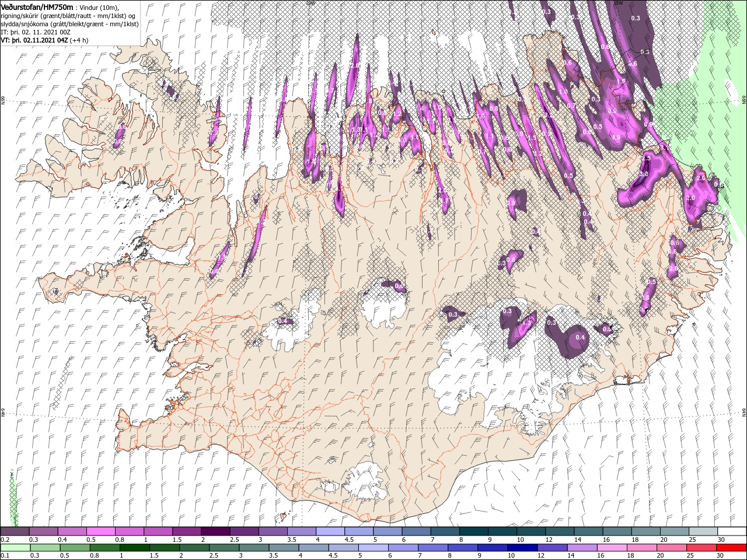Pick the white final swatch of the snow legend
Image resolution: width=747 pixels, height=560 pixels.
tap(732, 531)
